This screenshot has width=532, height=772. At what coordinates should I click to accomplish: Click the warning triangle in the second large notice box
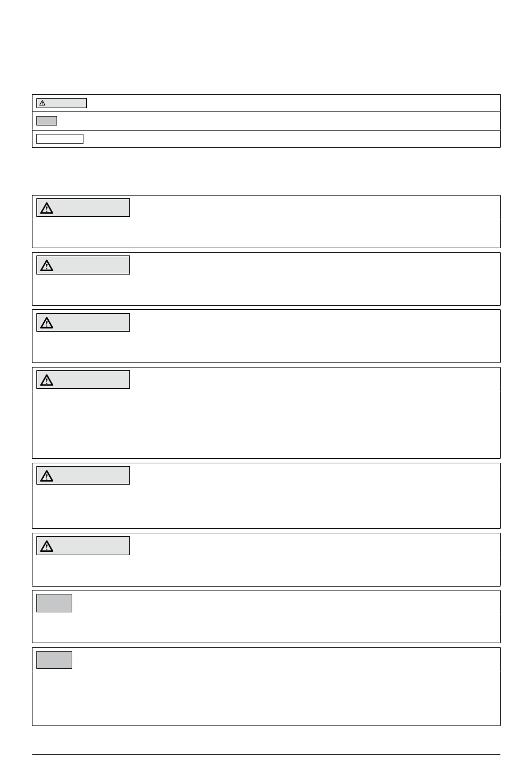pos(46,266)
